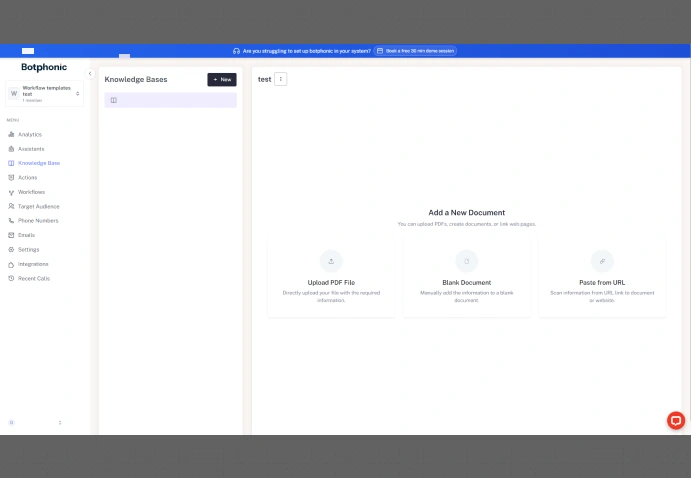Open the options menu beside test title
Viewport: 691px width, 478px height.
click(x=280, y=79)
